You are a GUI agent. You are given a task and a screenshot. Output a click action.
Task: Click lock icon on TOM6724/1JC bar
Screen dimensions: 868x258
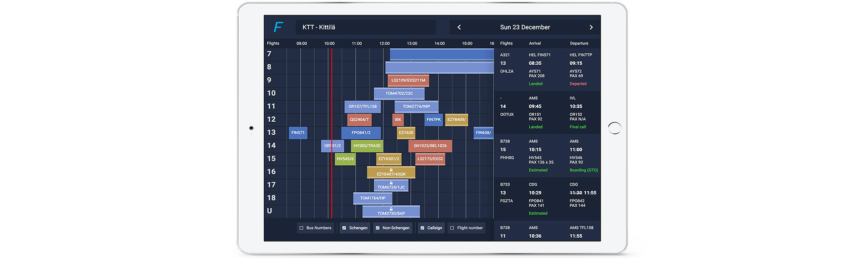coord(391,183)
